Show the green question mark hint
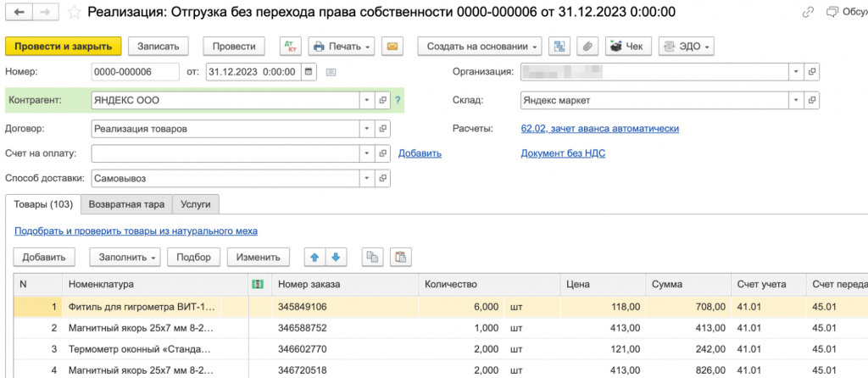This screenshot has height=378, width=868. coord(398,101)
